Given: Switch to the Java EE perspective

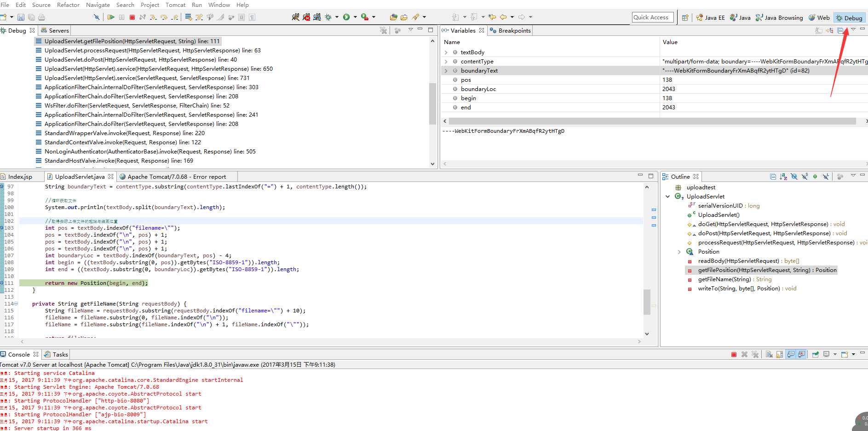Looking at the screenshot, I should pos(710,17).
